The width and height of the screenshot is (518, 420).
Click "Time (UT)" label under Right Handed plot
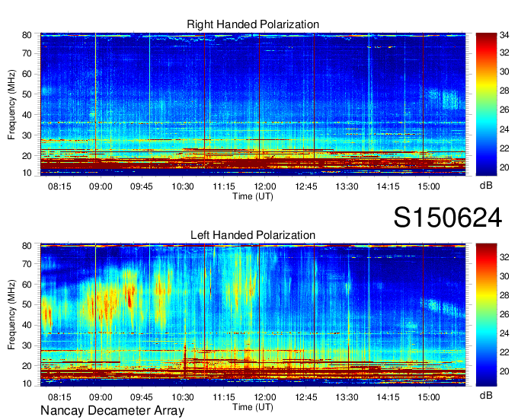(x=253, y=196)
